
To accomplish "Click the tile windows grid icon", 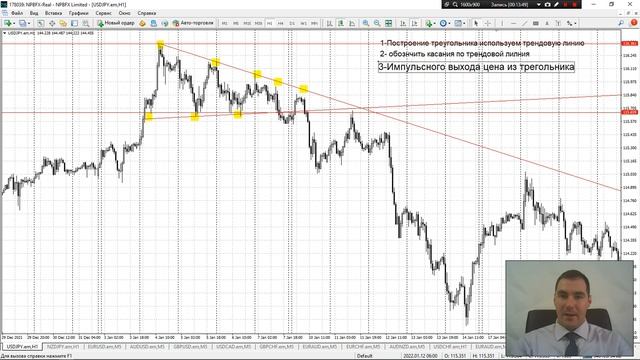I will 389,23.
